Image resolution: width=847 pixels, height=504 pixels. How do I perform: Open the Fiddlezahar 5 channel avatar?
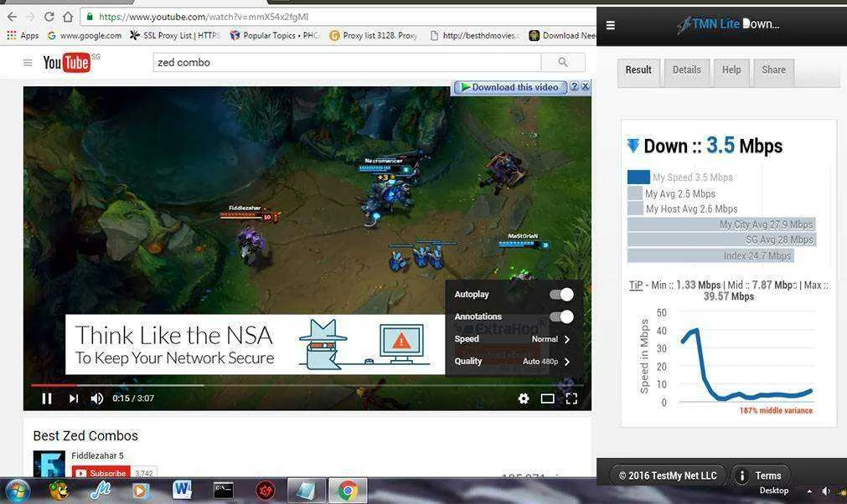[x=49, y=464]
